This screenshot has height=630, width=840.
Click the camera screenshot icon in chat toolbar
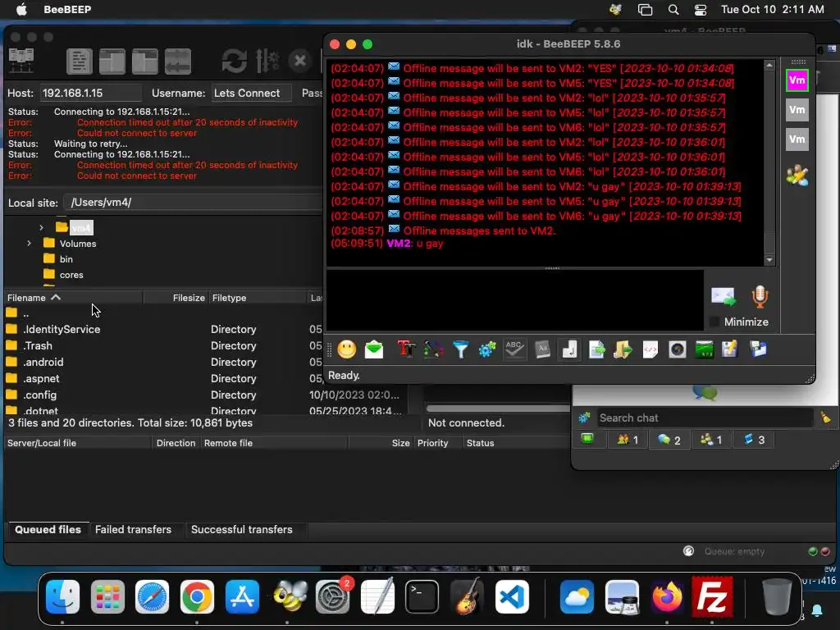click(x=677, y=349)
